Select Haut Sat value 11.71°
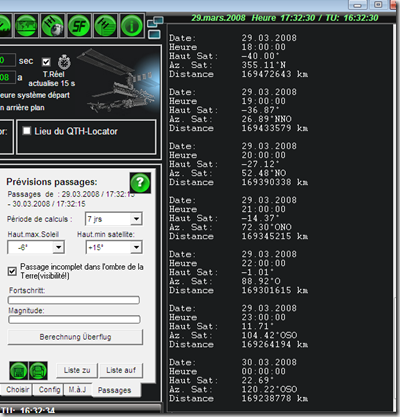The height and width of the screenshot is (417, 400). 258,326
